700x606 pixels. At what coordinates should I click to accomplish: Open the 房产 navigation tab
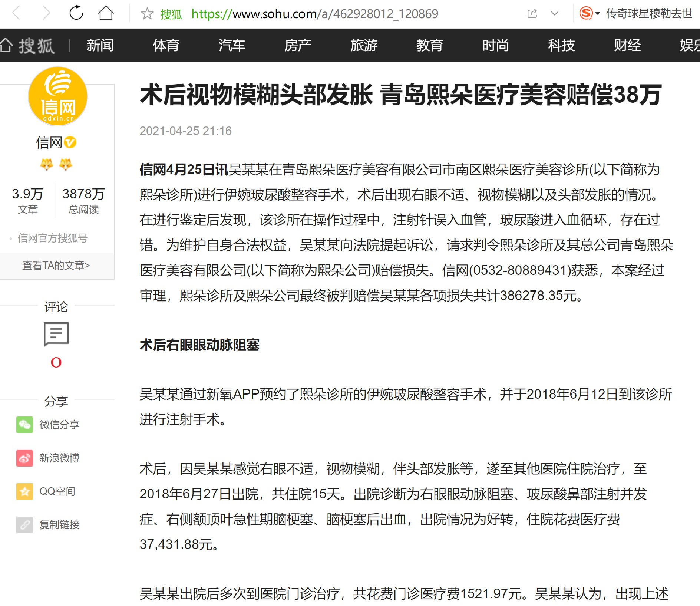coord(298,45)
